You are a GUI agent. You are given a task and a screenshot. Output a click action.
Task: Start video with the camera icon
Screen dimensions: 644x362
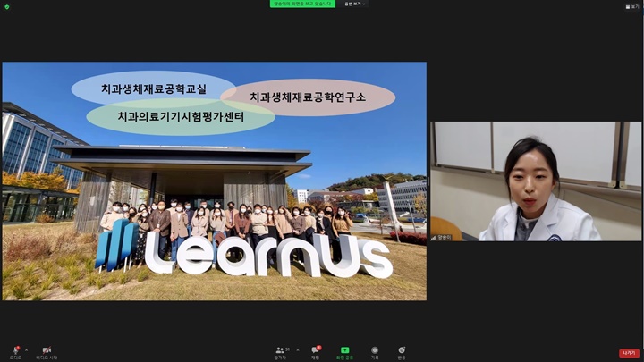tap(47, 350)
